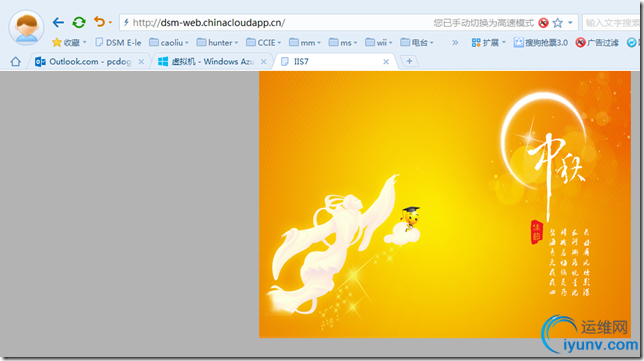Click the search text box
Image resolution: width=644 pixels, height=361 pixels.
[x=611, y=23]
